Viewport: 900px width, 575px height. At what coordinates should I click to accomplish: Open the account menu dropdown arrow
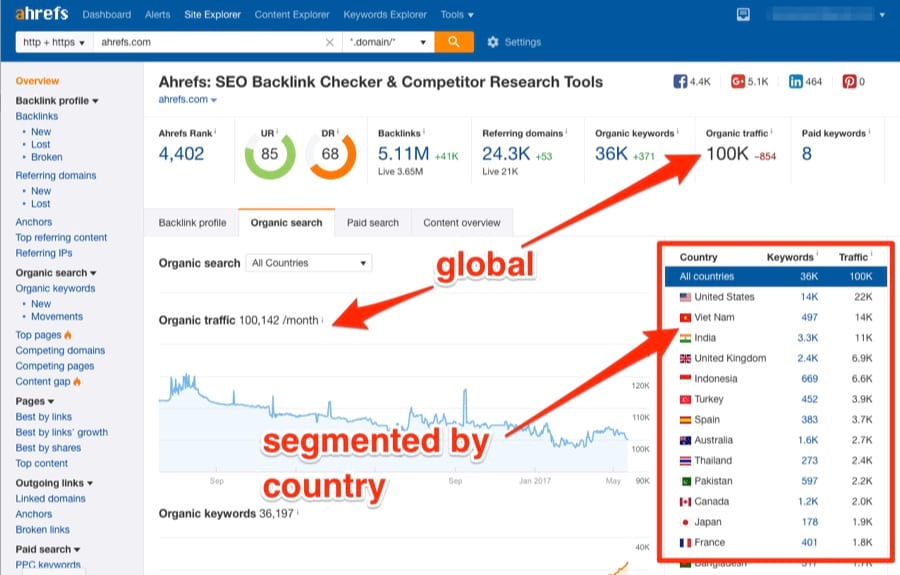882,15
